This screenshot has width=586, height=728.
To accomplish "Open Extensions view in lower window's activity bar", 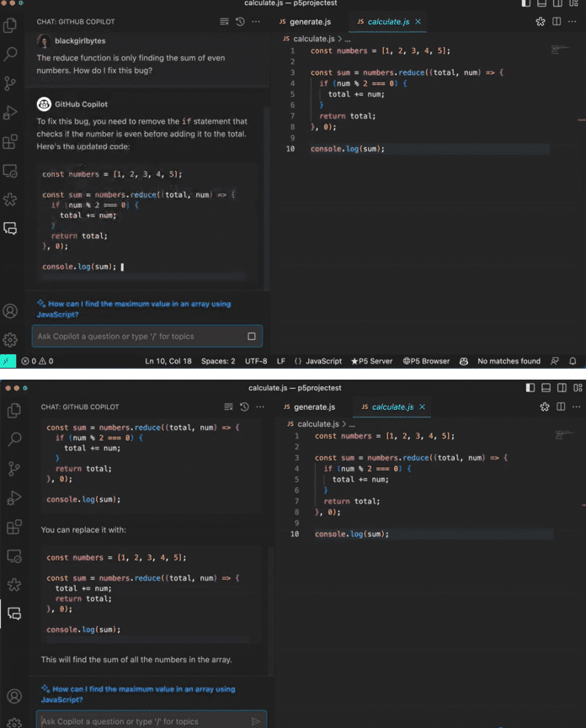I will click(14, 528).
